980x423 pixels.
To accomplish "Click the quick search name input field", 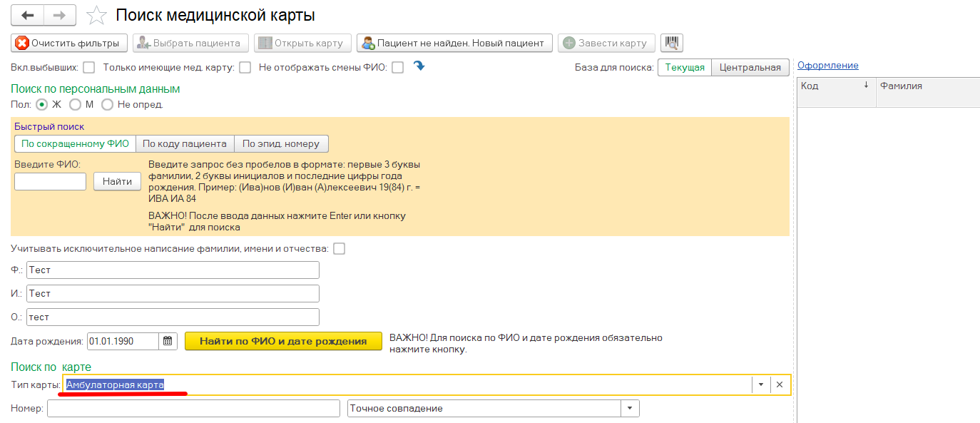I will coord(50,181).
